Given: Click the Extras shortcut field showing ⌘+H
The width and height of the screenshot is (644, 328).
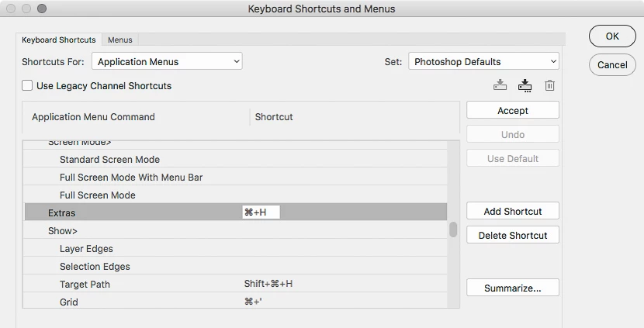Looking at the screenshot, I should tap(261, 212).
